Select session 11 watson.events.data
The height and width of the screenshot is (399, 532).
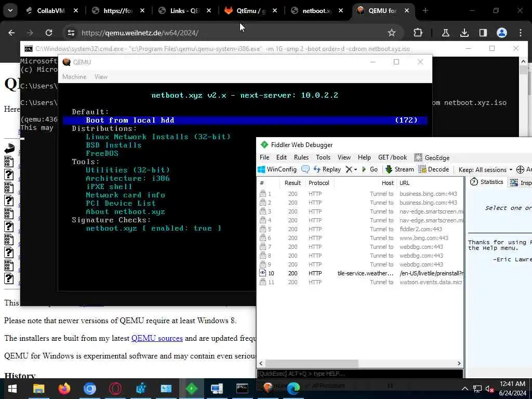click(x=361, y=282)
